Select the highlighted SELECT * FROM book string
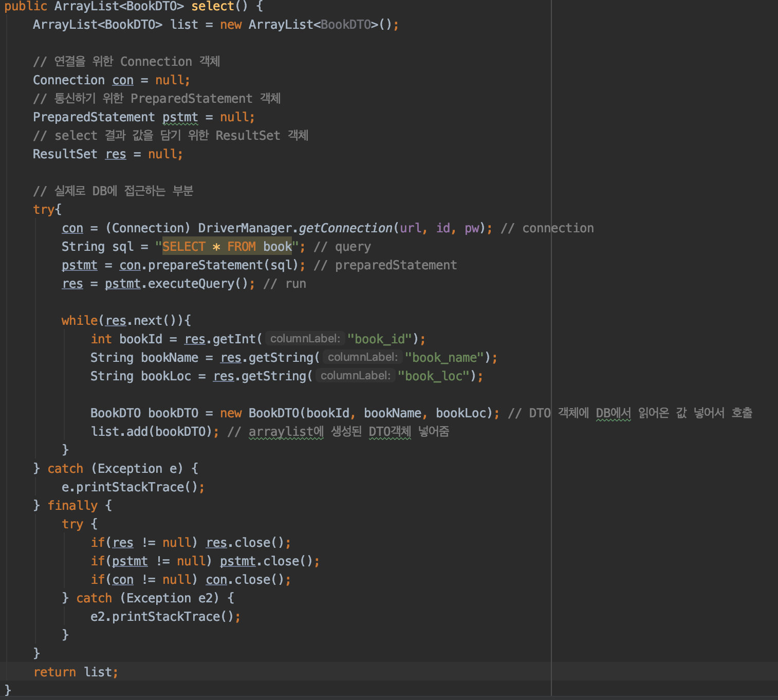The width and height of the screenshot is (778, 700). coord(227,246)
